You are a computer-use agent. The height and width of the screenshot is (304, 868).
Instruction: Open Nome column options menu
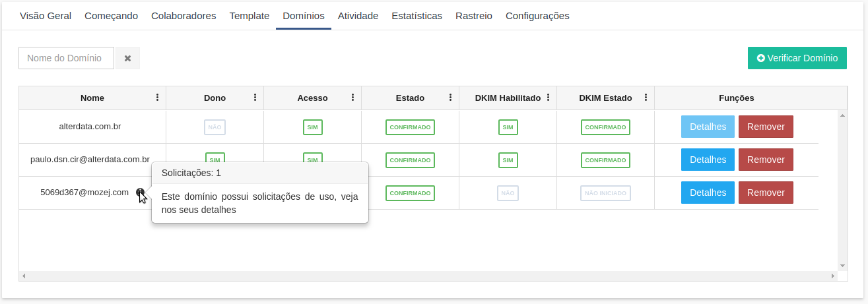(157, 98)
